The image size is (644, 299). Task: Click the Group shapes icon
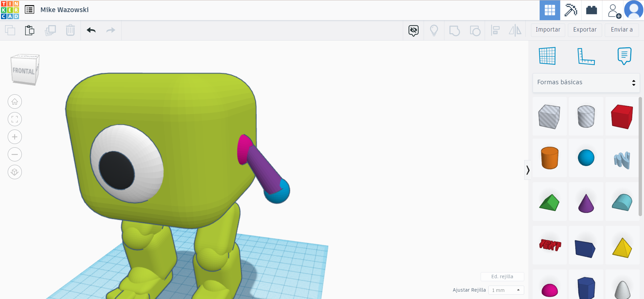[454, 31]
